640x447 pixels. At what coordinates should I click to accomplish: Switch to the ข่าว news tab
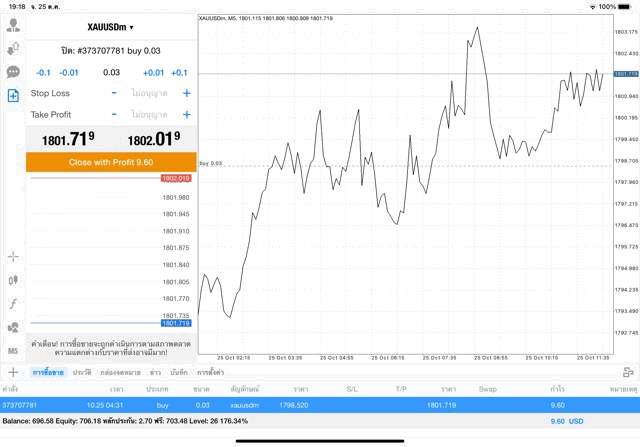pyautogui.click(x=155, y=372)
